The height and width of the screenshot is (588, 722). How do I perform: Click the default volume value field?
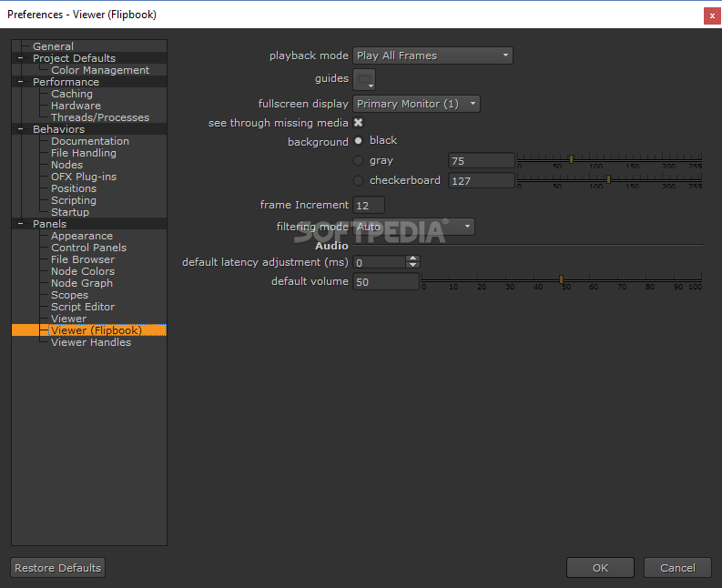386,282
